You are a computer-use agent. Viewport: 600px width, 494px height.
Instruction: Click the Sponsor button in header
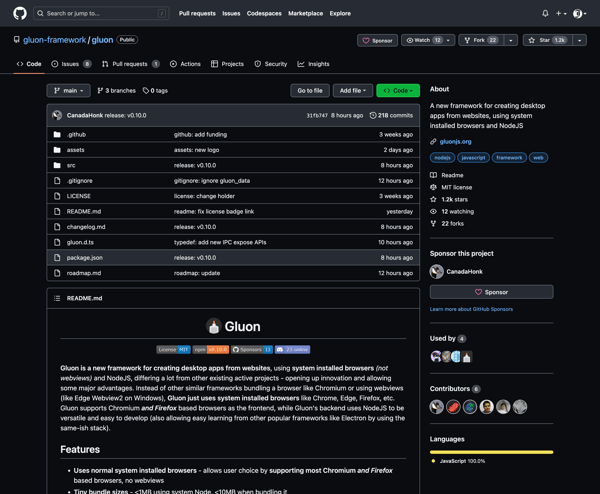[x=377, y=40]
